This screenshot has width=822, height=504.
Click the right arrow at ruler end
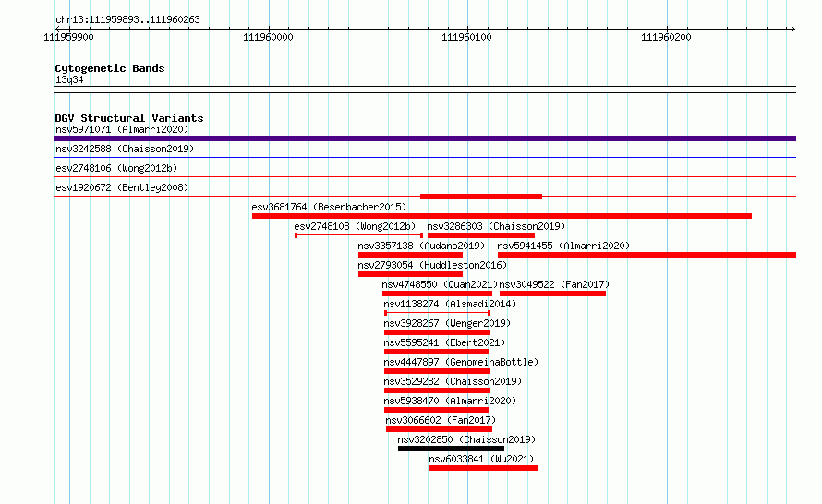pyautogui.click(x=792, y=29)
